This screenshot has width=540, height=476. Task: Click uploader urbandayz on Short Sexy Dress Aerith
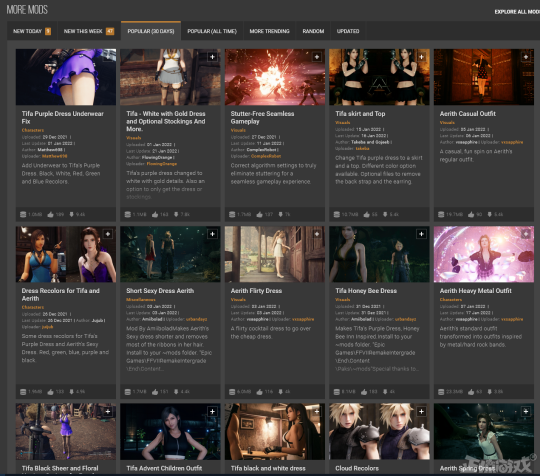pos(197,319)
